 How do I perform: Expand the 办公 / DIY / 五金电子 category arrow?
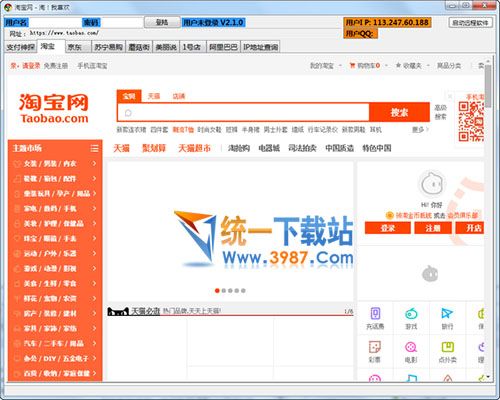tap(94, 358)
